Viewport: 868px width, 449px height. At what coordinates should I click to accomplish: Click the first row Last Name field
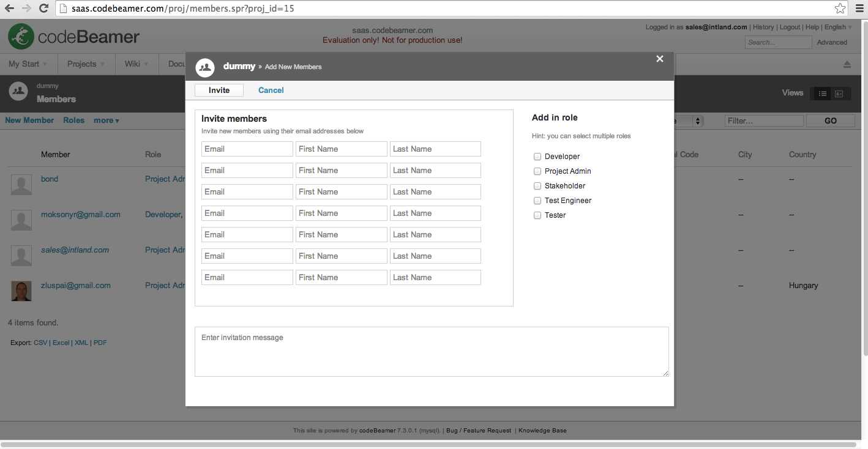[435, 149]
